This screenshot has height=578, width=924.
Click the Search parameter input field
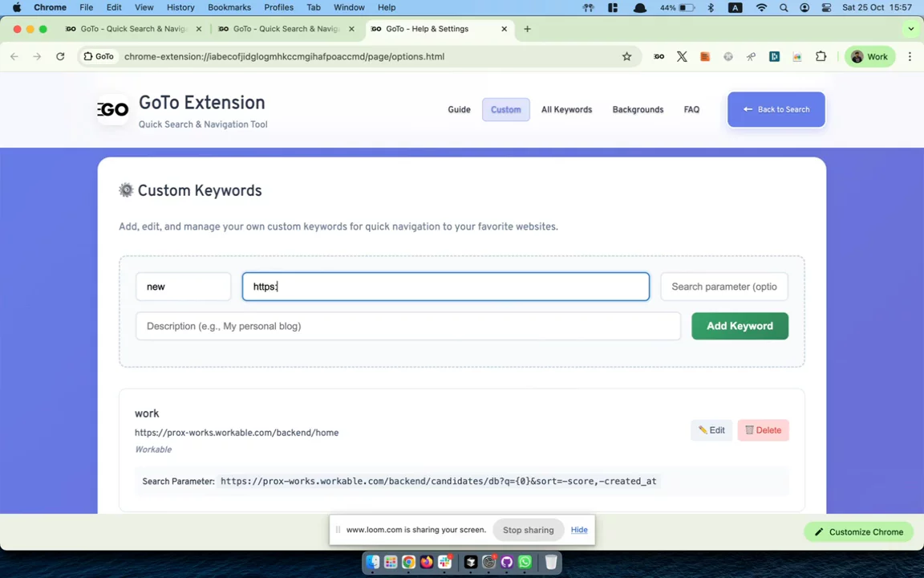(723, 287)
